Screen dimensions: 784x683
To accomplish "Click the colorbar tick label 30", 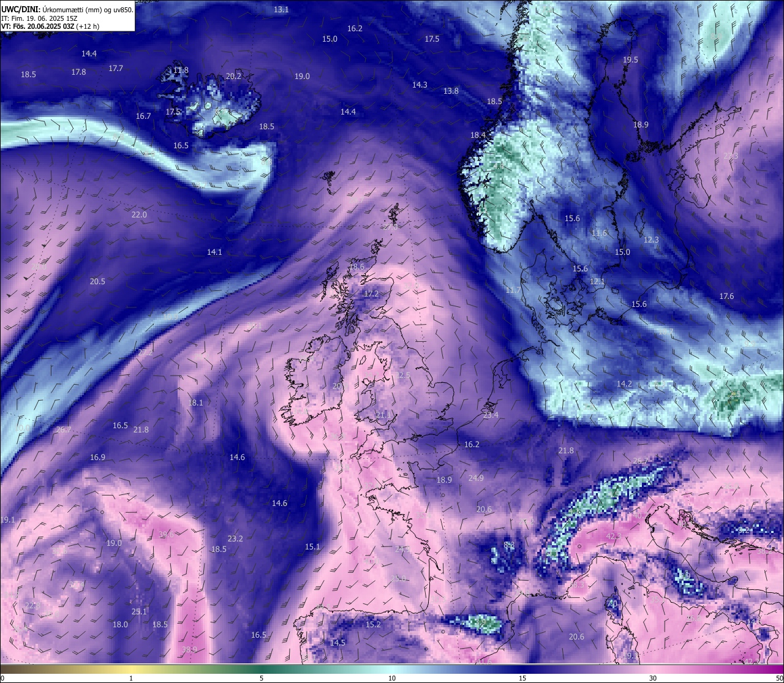I will click(x=653, y=678).
